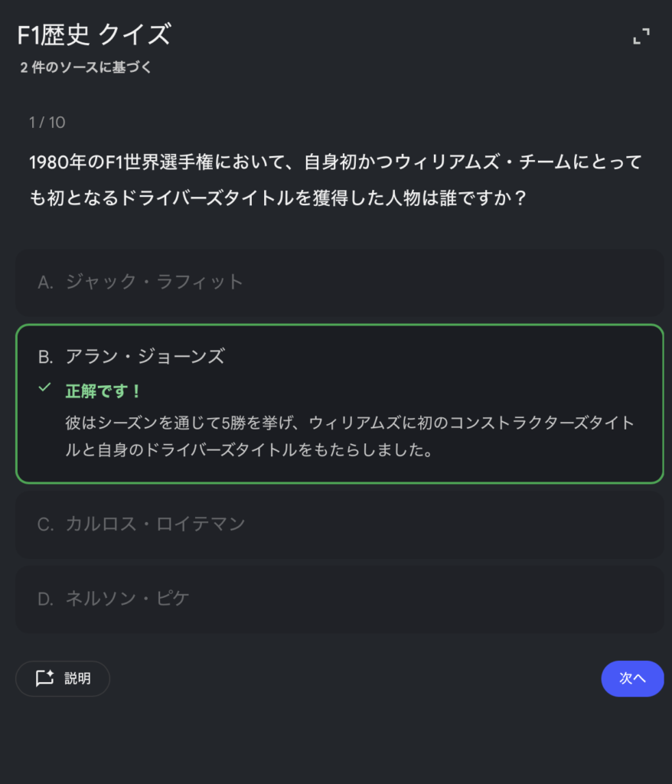Select answer ジャック・ラフィット

point(154,283)
